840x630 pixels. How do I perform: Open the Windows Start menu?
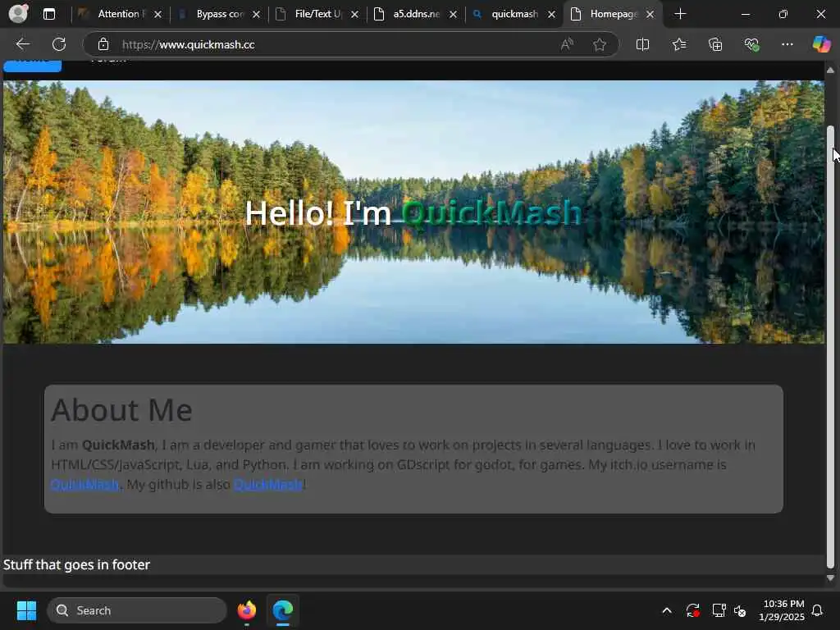click(x=26, y=610)
